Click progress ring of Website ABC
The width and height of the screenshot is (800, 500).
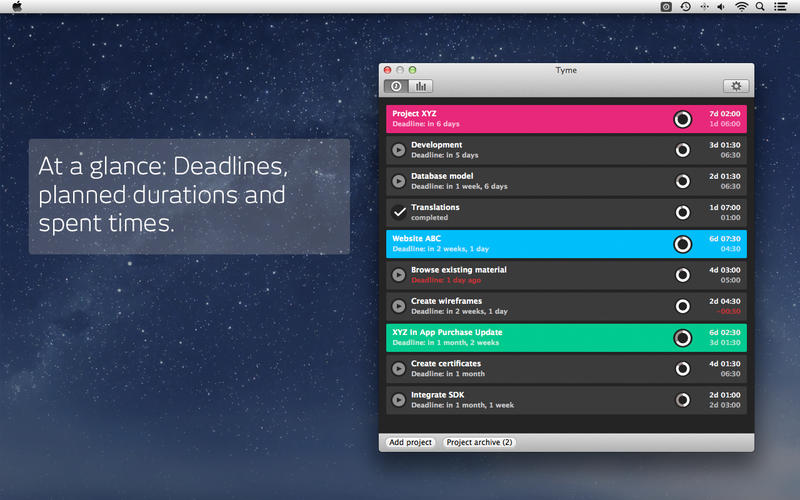coord(682,244)
